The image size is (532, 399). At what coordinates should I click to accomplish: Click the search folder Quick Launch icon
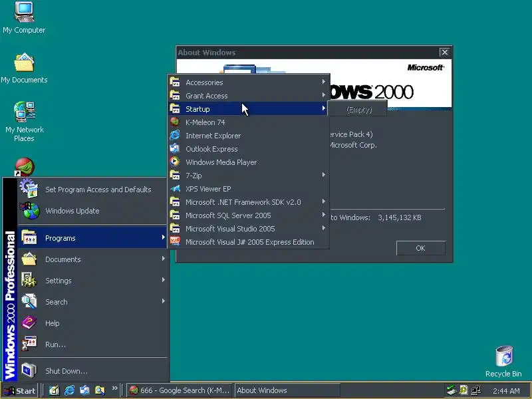pyautogui.click(x=100, y=390)
